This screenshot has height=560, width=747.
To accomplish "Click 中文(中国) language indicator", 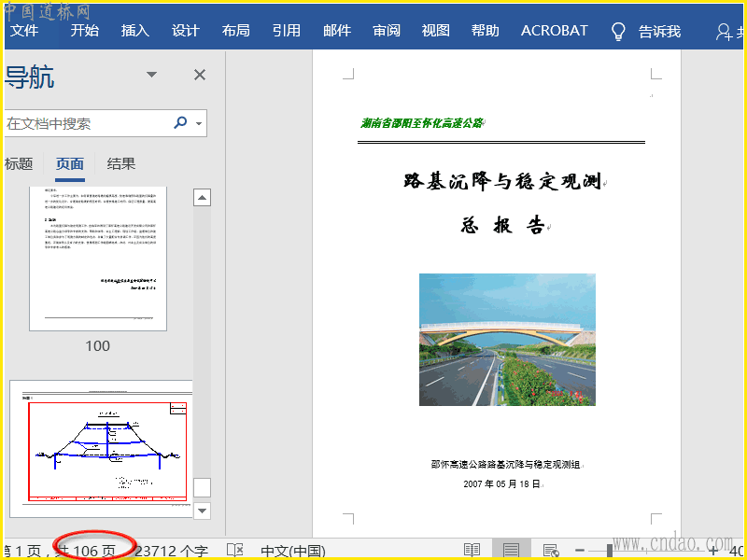I will (x=293, y=552).
